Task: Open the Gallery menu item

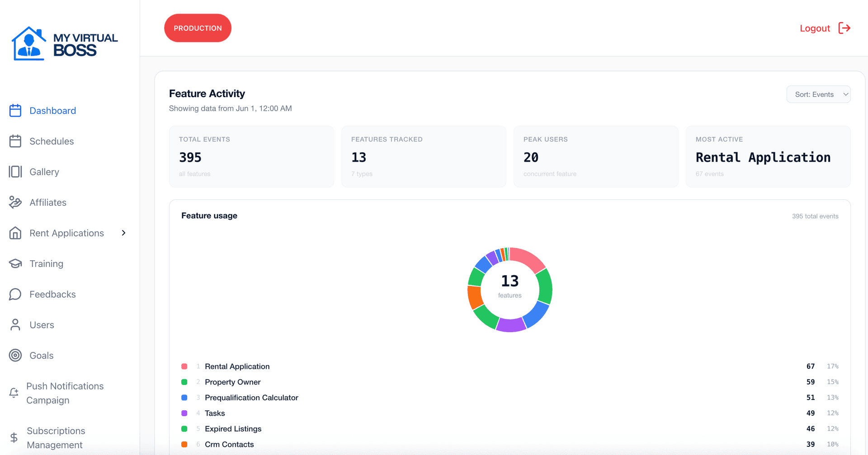Action: tap(44, 172)
